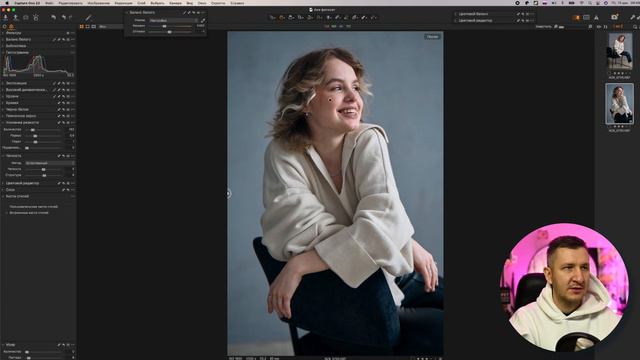The image size is (640, 360).
Task: Select Пользовательские кисти стилей entry
Action: pyautogui.click(x=33, y=207)
